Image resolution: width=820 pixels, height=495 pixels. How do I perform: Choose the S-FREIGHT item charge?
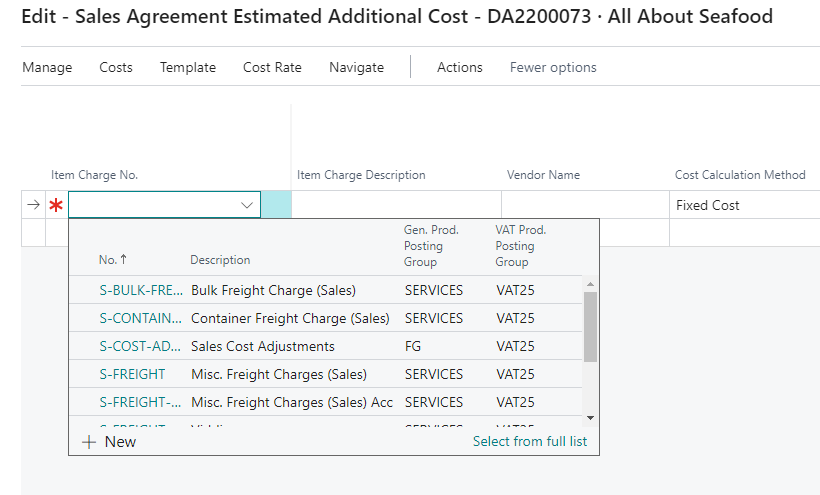pyautogui.click(x=132, y=374)
